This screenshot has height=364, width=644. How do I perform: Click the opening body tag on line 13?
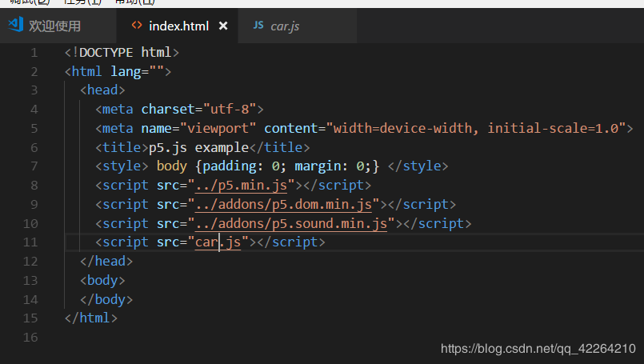[102, 281]
